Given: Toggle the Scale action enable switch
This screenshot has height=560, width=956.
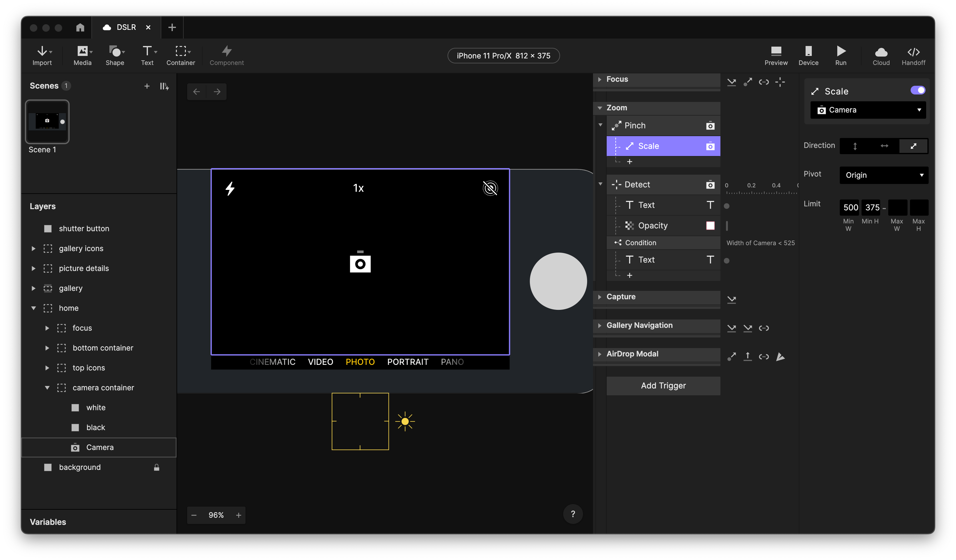Looking at the screenshot, I should coord(919,90).
